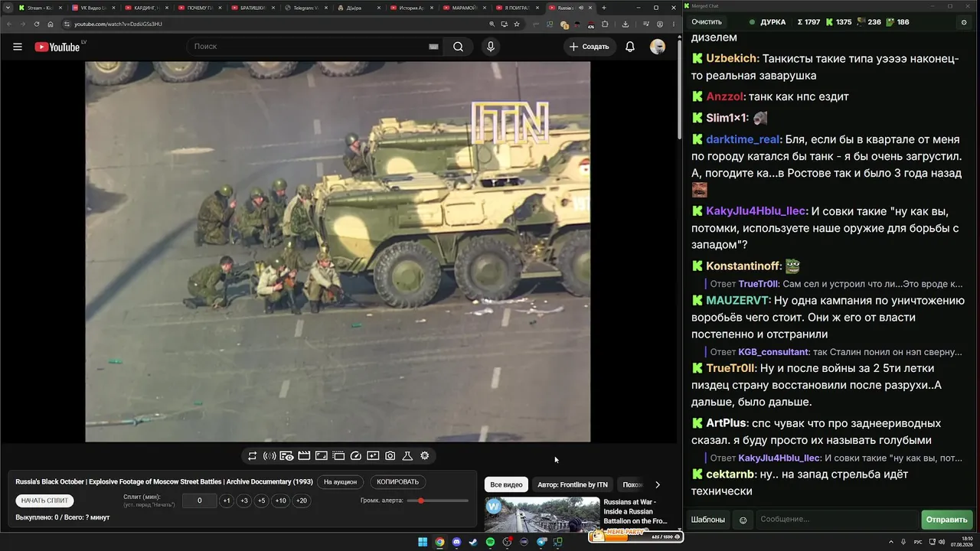
Task: Open the emoji picker in chat
Action: pos(743,520)
